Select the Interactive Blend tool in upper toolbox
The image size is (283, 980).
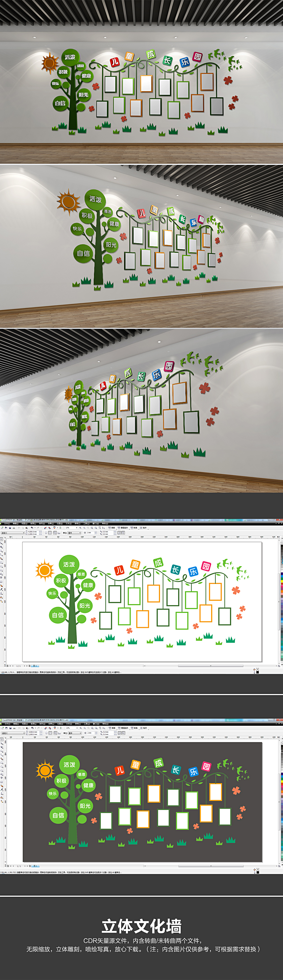[1, 586]
